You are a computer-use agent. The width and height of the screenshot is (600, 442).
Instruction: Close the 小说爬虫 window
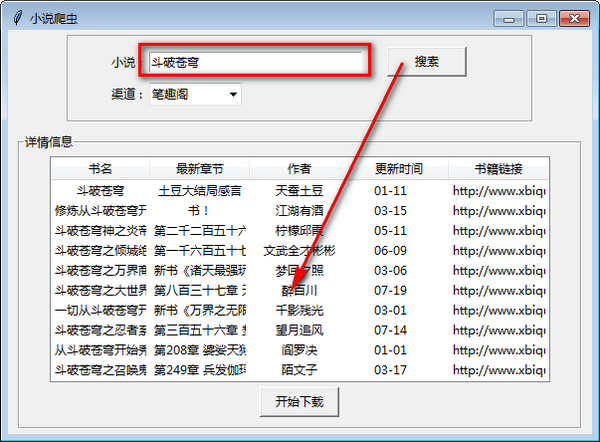[574, 18]
